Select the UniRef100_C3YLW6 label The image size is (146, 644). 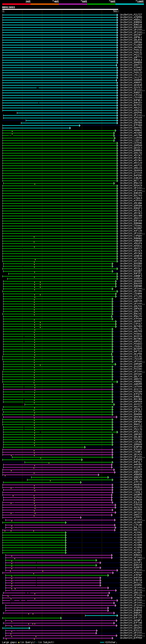(x=131, y=525)
